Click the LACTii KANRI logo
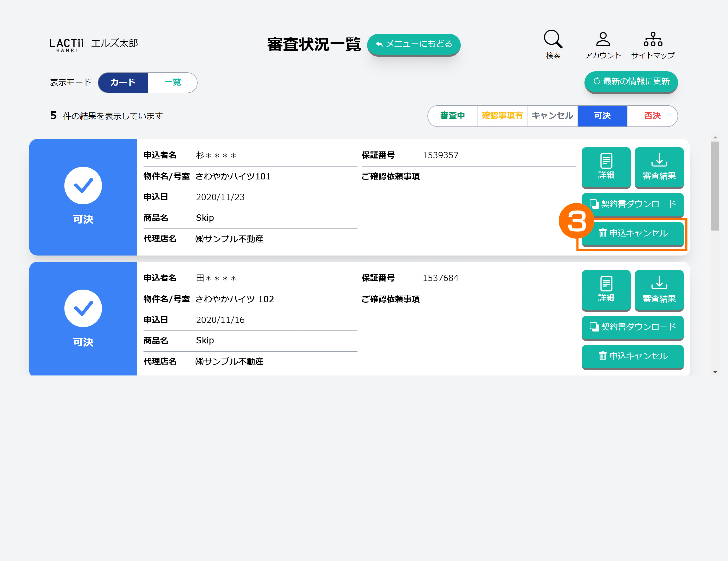728x561 pixels. click(66, 45)
